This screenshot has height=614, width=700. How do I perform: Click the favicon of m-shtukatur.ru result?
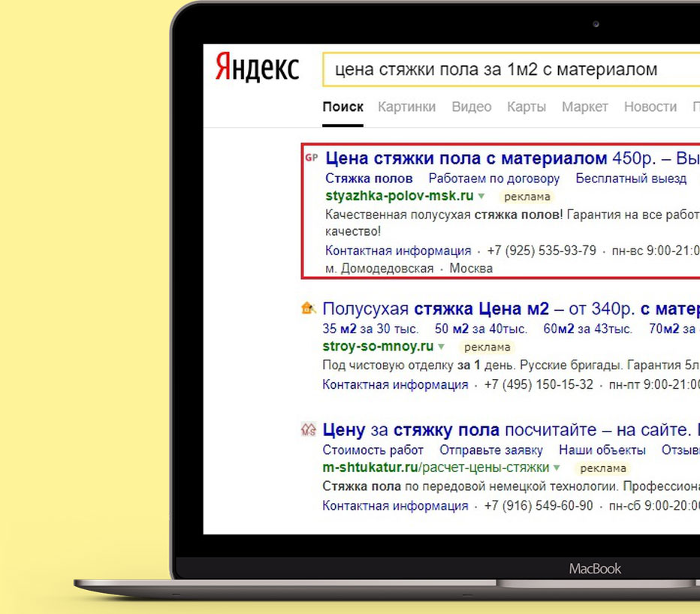tap(309, 429)
